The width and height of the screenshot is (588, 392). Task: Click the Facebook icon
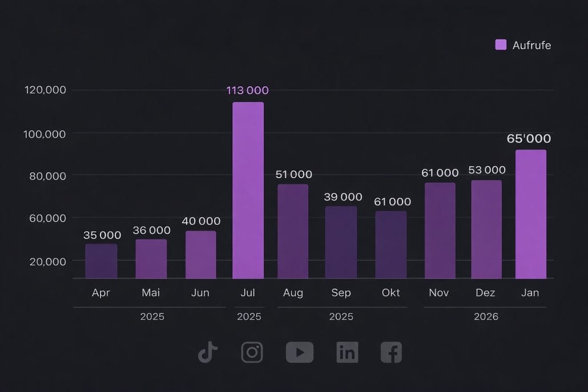tap(391, 352)
